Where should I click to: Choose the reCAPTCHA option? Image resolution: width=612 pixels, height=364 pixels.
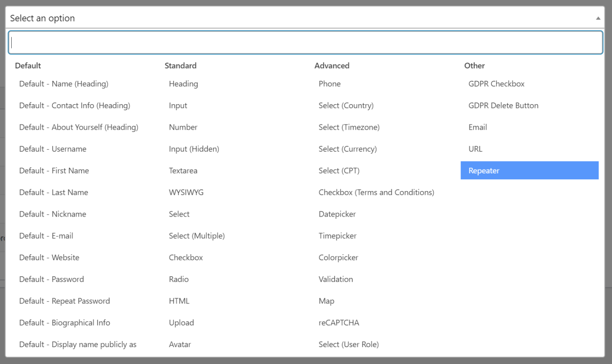point(380,322)
